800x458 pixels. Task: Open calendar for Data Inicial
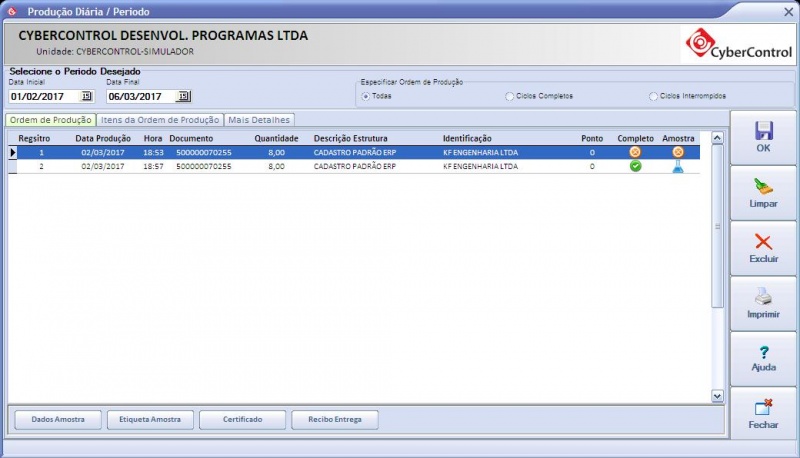[86, 96]
